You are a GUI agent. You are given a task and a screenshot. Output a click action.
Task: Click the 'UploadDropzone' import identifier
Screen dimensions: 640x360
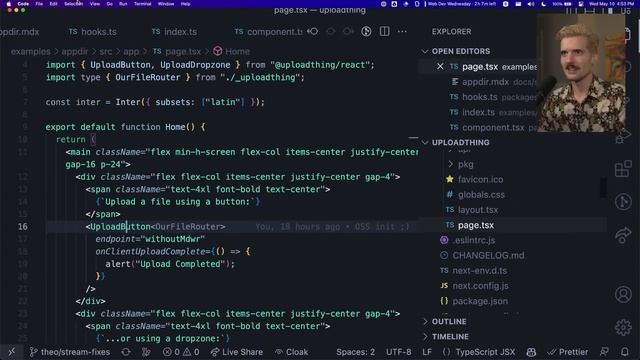(x=195, y=65)
